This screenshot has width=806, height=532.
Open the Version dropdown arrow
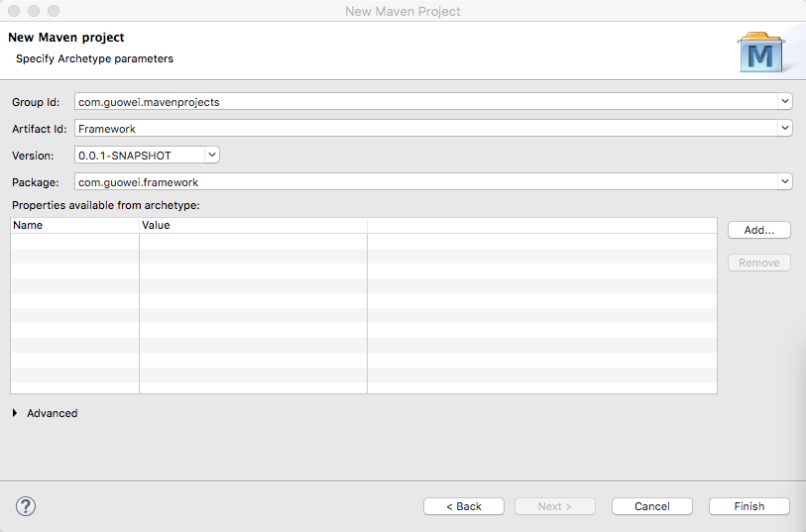coord(212,155)
